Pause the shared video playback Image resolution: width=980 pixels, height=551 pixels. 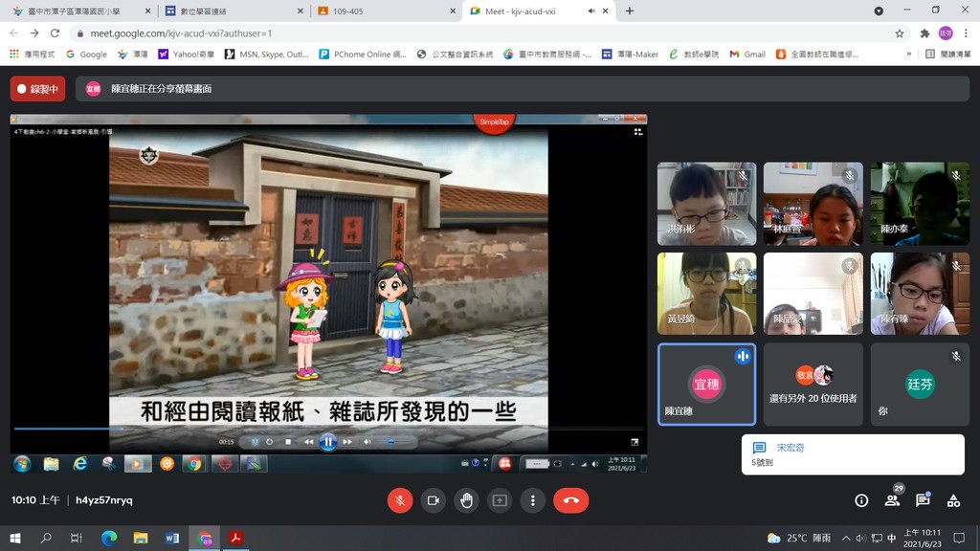[x=327, y=442]
